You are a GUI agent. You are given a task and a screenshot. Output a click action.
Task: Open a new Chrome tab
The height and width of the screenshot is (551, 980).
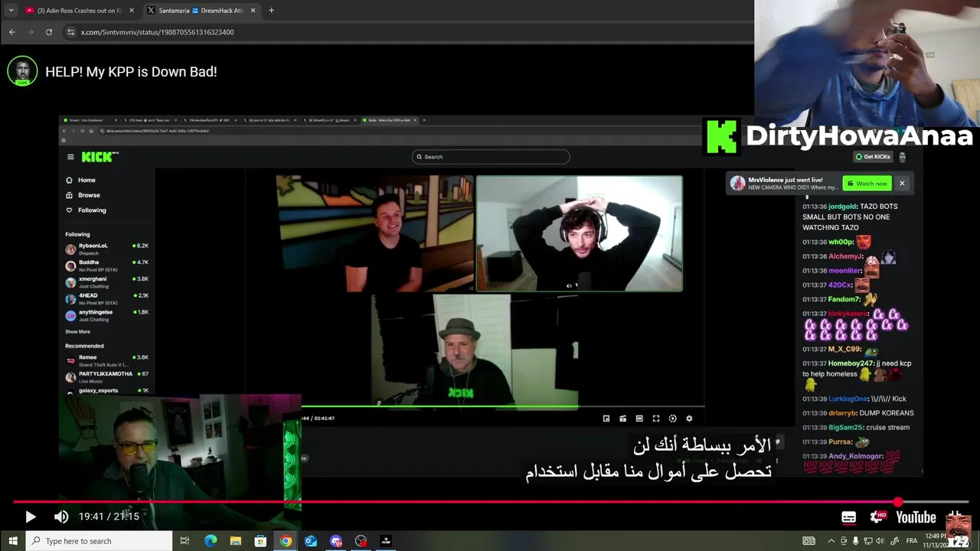(271, 11)
